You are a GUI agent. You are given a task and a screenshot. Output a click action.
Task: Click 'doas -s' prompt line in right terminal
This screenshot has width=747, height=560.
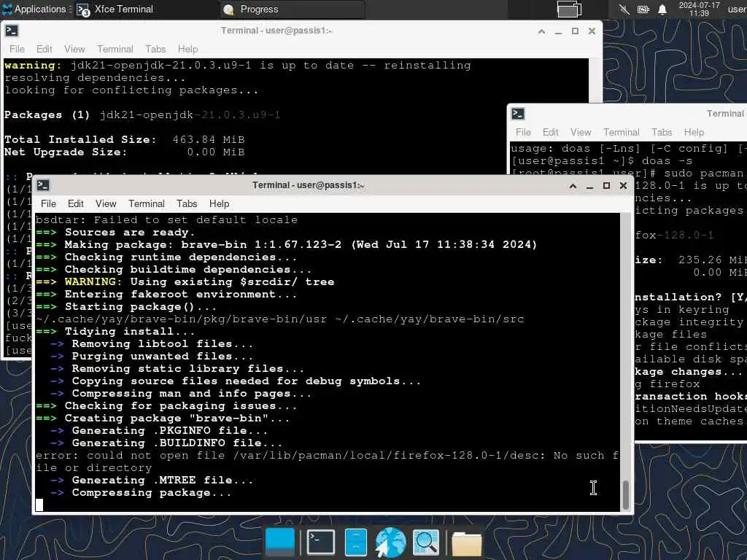click(602, 161)
